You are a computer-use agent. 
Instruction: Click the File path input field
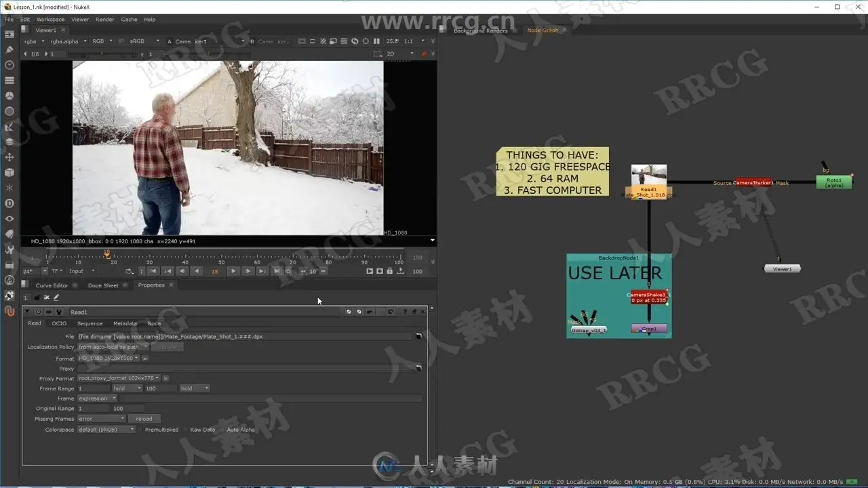[245, 336]
